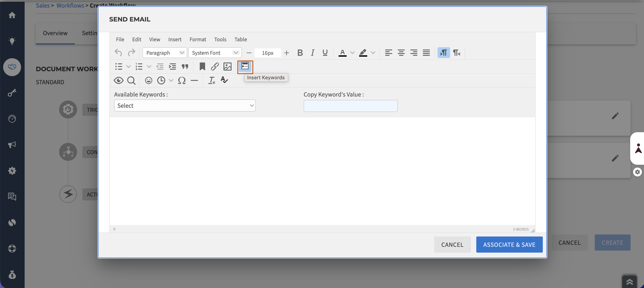The height and width of the screenshot is (288, 644).
Task: Increase indent of paragraph
Action: pyautogui.click(x=172, y=67)
